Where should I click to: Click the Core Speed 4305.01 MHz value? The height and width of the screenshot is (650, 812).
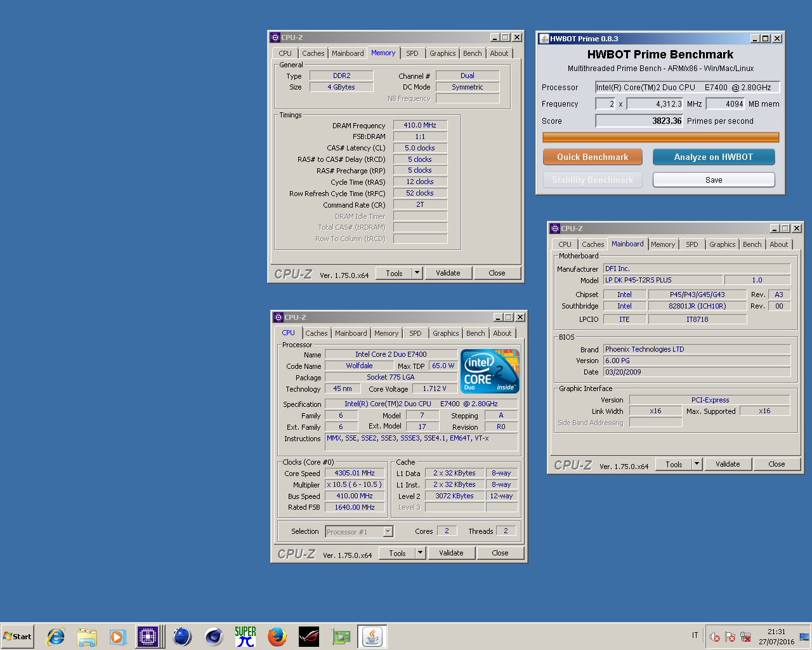click(x=355, y=473)
